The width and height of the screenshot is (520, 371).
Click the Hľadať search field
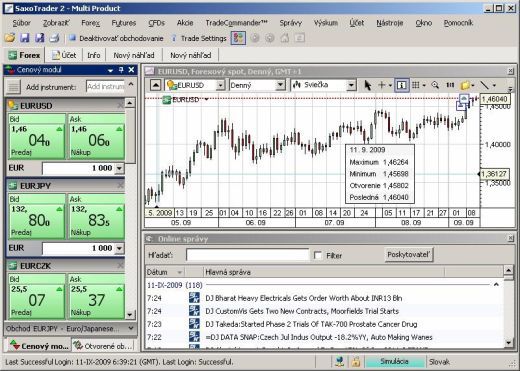[247, 255]
